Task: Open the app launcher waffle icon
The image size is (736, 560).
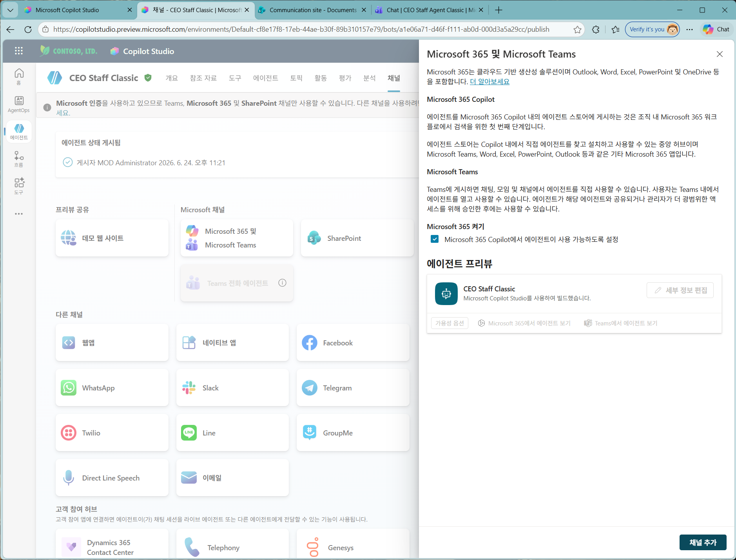Action: (x=18, y=51)
